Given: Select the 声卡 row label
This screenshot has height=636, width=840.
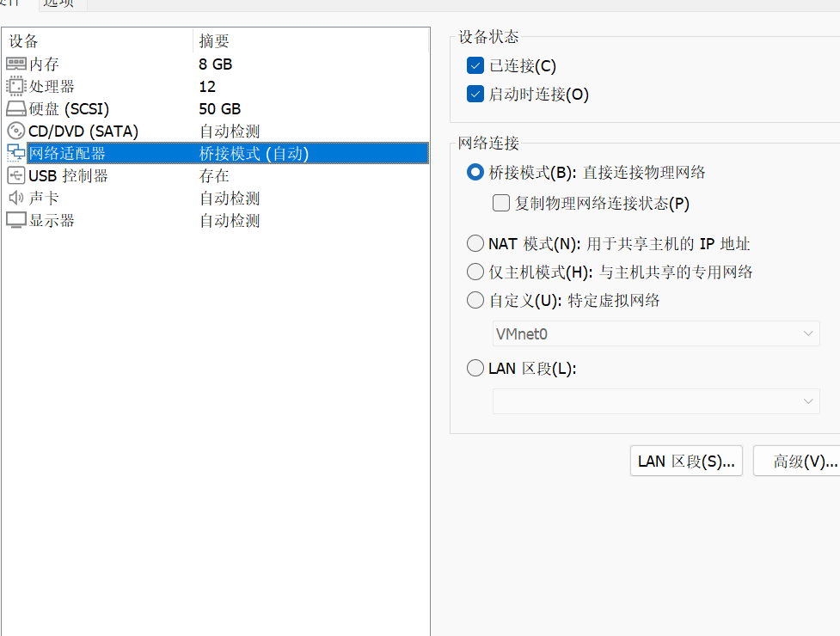Looking at the screenshot, I should (x=44, y=198).
